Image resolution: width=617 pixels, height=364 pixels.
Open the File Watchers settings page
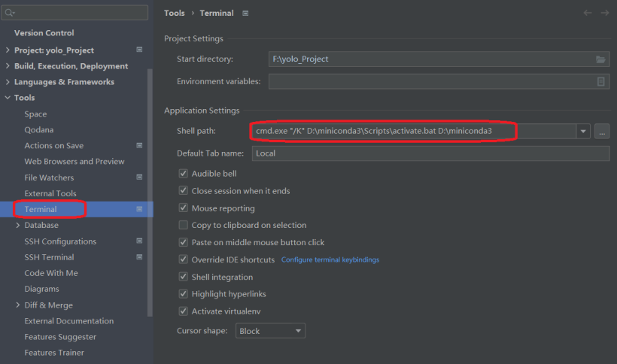[x=49, y=177]
